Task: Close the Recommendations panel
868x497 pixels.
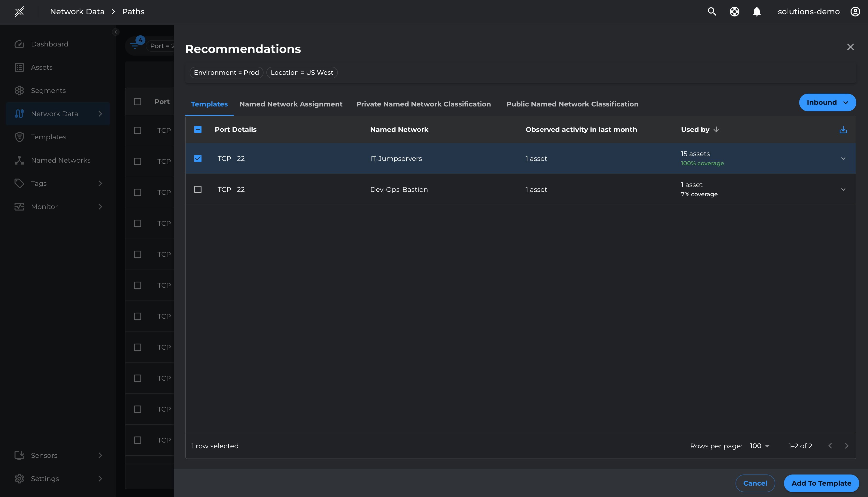Action: point(850,47)
